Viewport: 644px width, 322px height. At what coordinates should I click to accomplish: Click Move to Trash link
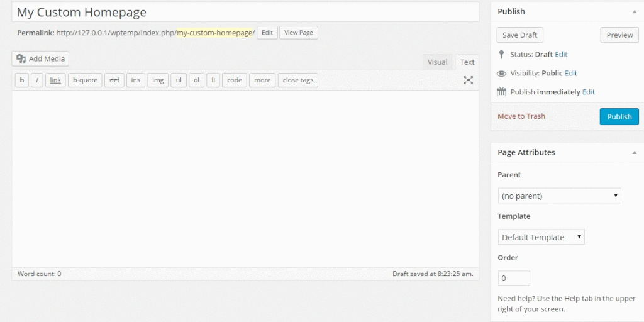[521, 116]
